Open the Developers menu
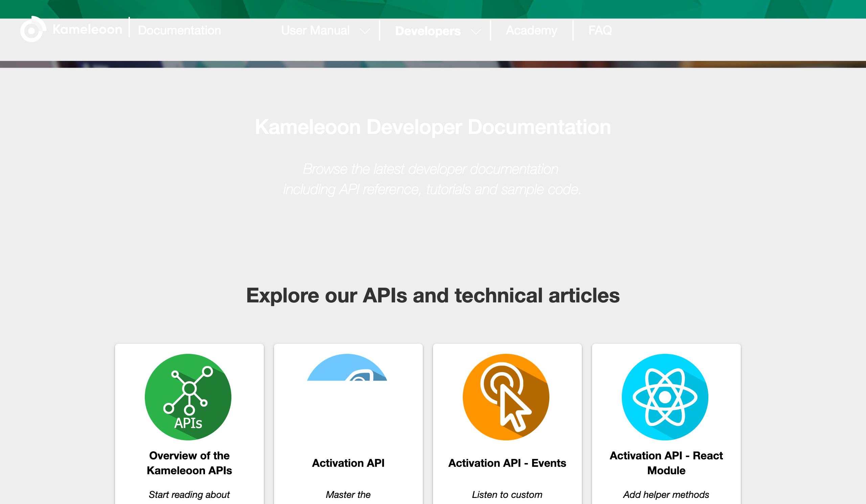Image resolution: width=866 pixels, height=504 pixels. 428,31
